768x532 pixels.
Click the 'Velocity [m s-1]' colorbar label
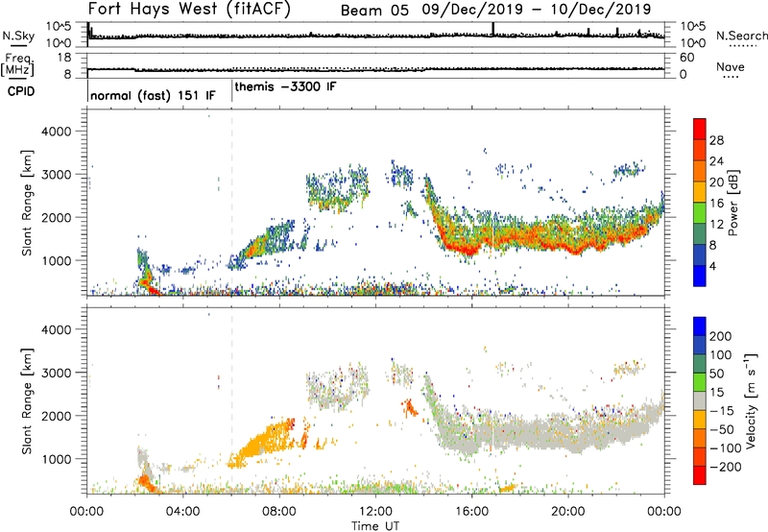pos(750,400)
